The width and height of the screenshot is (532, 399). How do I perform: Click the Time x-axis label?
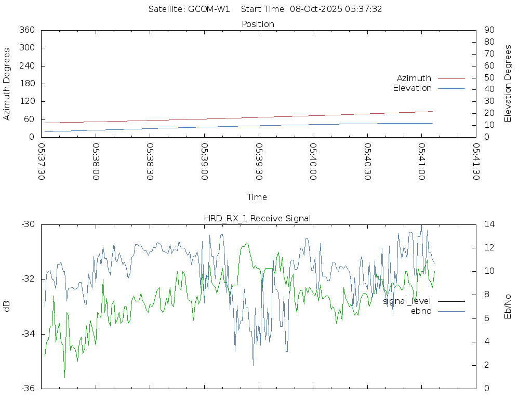(x=257, y=197)
